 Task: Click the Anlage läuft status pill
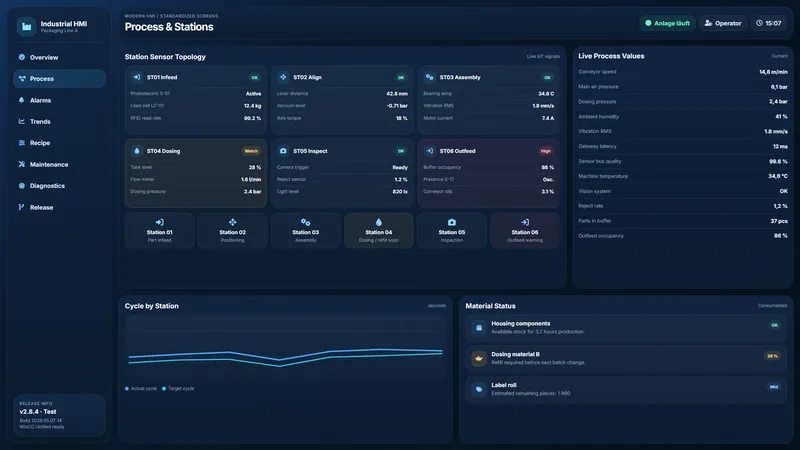tap(667, 23)
